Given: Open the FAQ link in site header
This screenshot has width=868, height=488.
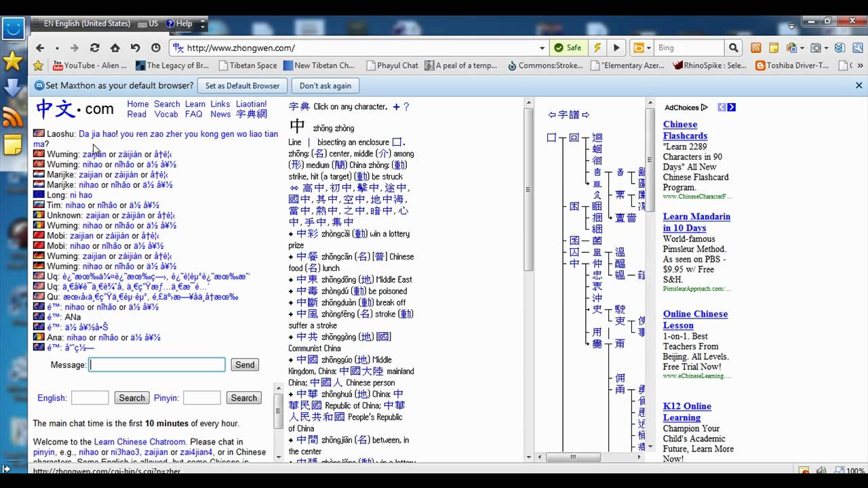Looking at the screenshot, I should (x=193, y=115).
